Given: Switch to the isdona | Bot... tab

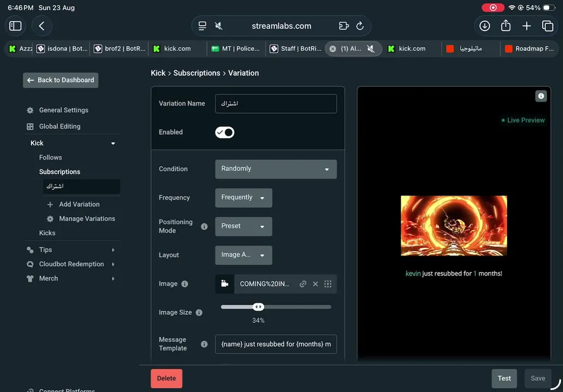Looking at the screenshot, I should pyautogui.click(x=62, y=49).
